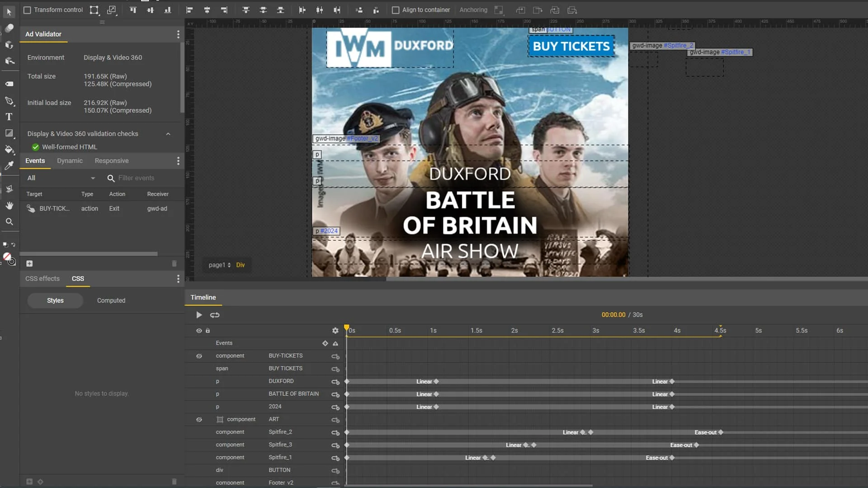Switch to Styles view in CSS panel
Viewport: 868px width, 488px height.
55,300
